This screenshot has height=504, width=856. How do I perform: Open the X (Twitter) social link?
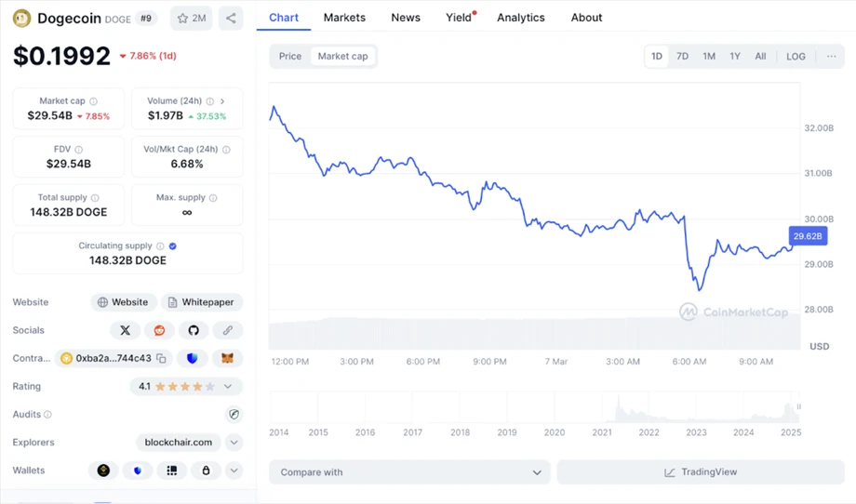pos(125,330)
